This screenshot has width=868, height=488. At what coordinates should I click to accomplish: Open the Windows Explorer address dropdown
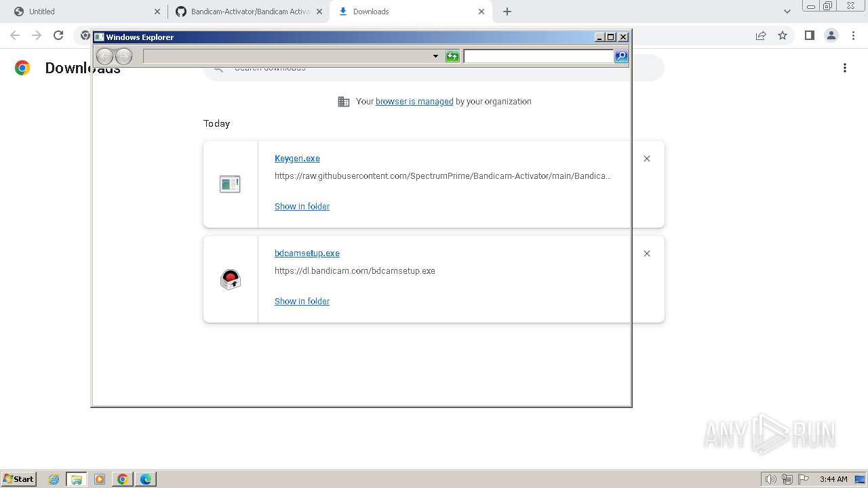[435, 56]
